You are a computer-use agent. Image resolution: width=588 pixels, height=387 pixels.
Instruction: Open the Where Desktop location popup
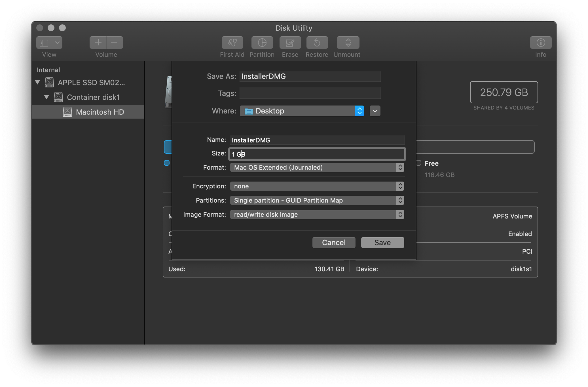[302, 111]
